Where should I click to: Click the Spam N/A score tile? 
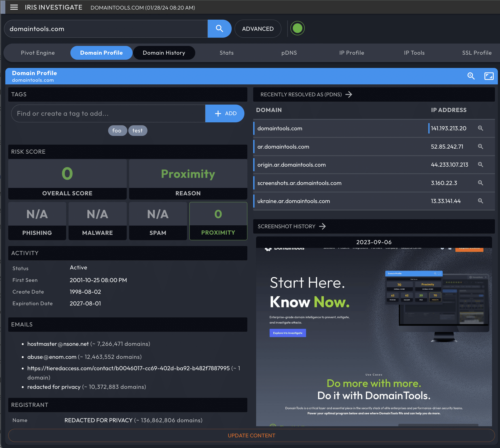[158, 221]
